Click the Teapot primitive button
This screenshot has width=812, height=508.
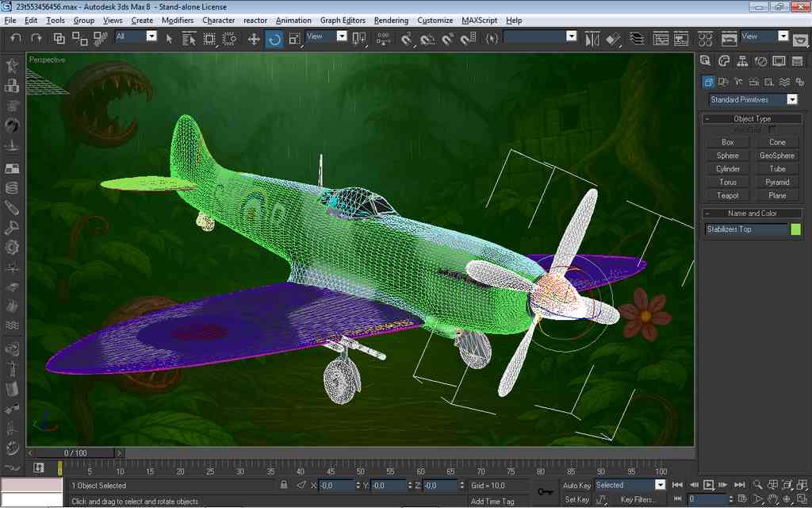[727, 195]
